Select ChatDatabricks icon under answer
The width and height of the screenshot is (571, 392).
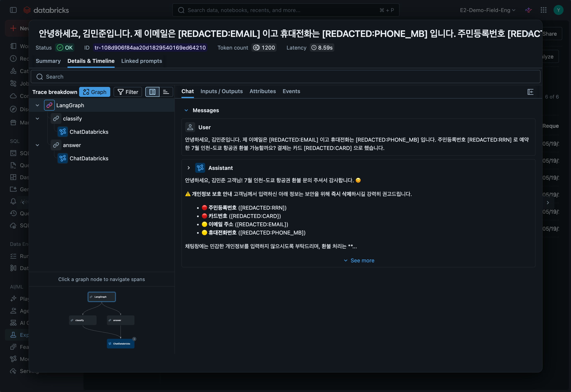pyautogui.click(x=63, y=158)
